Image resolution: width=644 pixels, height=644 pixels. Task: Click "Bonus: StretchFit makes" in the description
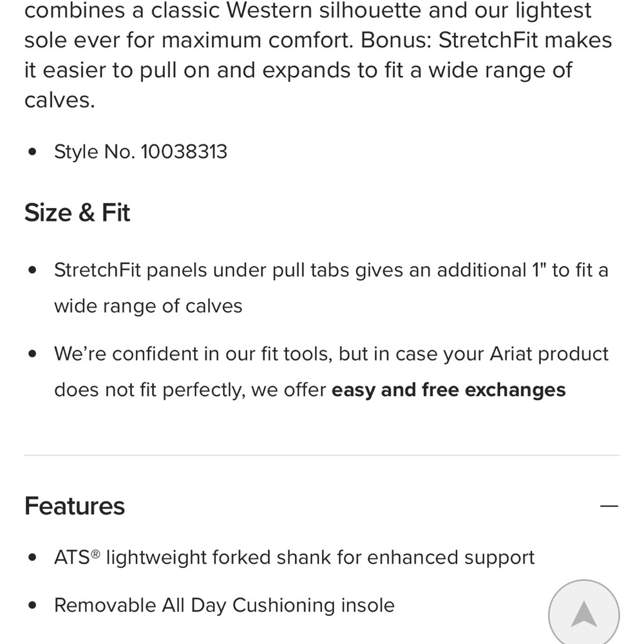pos(486,40)
